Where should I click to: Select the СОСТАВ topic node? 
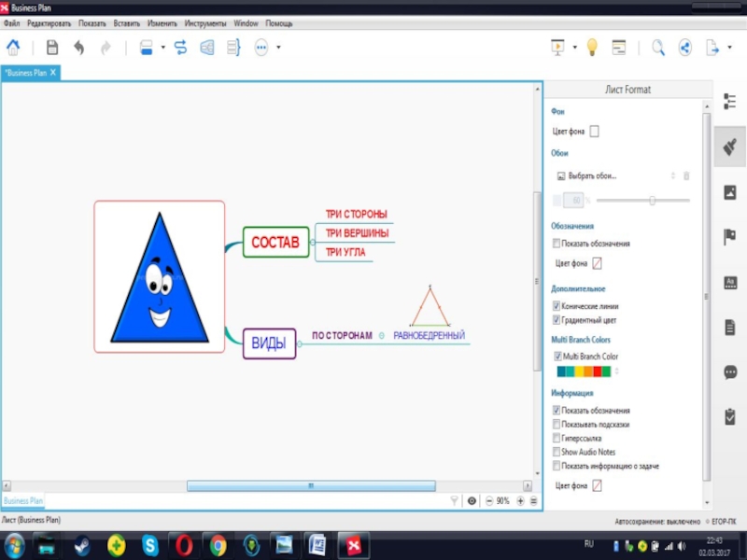(x=275, y=243)
